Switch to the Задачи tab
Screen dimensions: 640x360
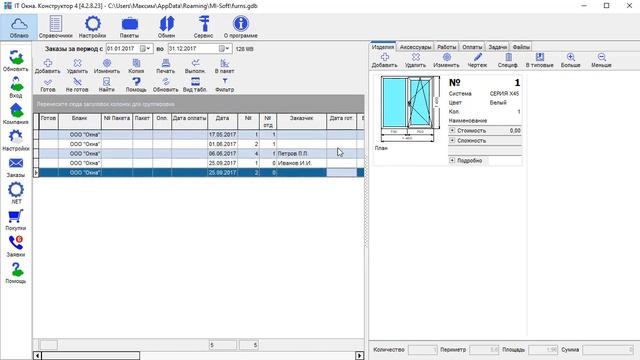tap(498, 47)
